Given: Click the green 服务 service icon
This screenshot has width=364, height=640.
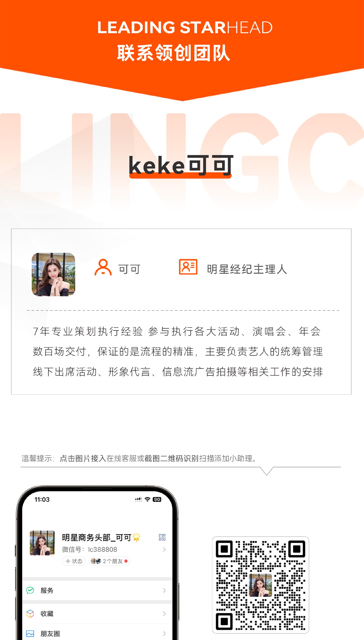Looking at the screenshot, I should [x=30, y=590].
